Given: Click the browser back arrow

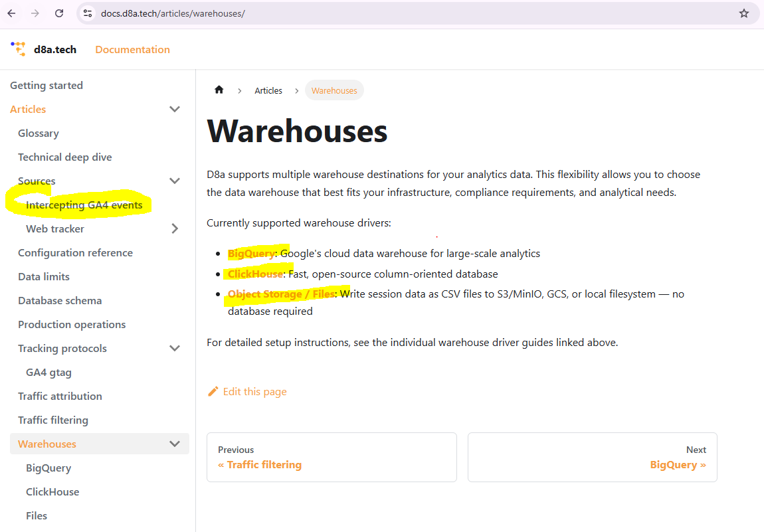Looking at the screenshot, I should pyautogui.click(x=11, y=13).
